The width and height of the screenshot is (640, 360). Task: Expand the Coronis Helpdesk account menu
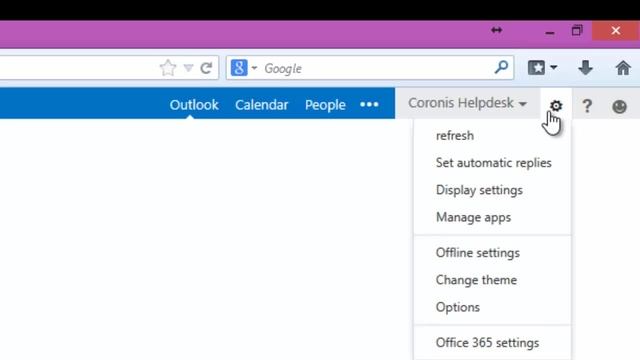click(x=467, y=103)
